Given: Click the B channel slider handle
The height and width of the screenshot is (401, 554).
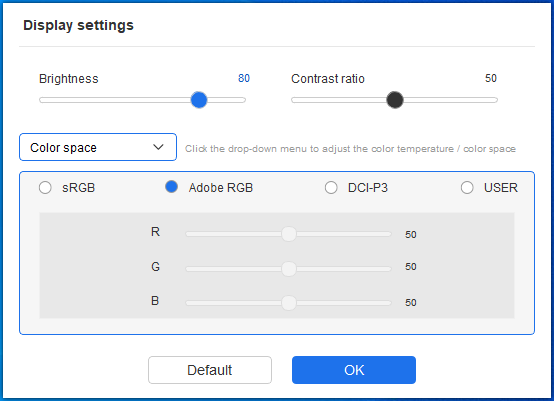Looking at the screenshot, I should pos(289,303).
